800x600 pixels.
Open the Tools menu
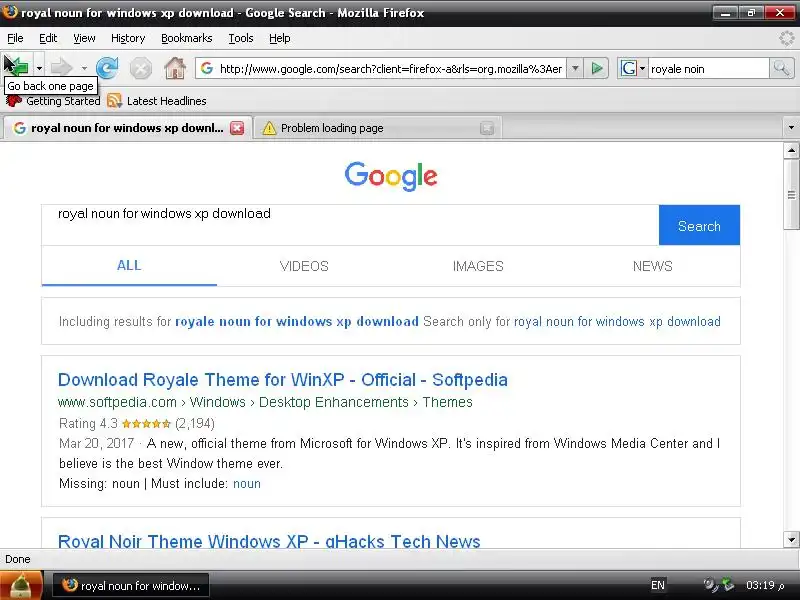(x=241, y=38)
